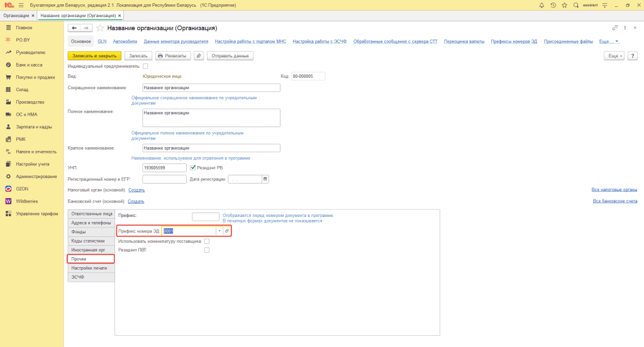Click the Все банковские счета link

614,201
